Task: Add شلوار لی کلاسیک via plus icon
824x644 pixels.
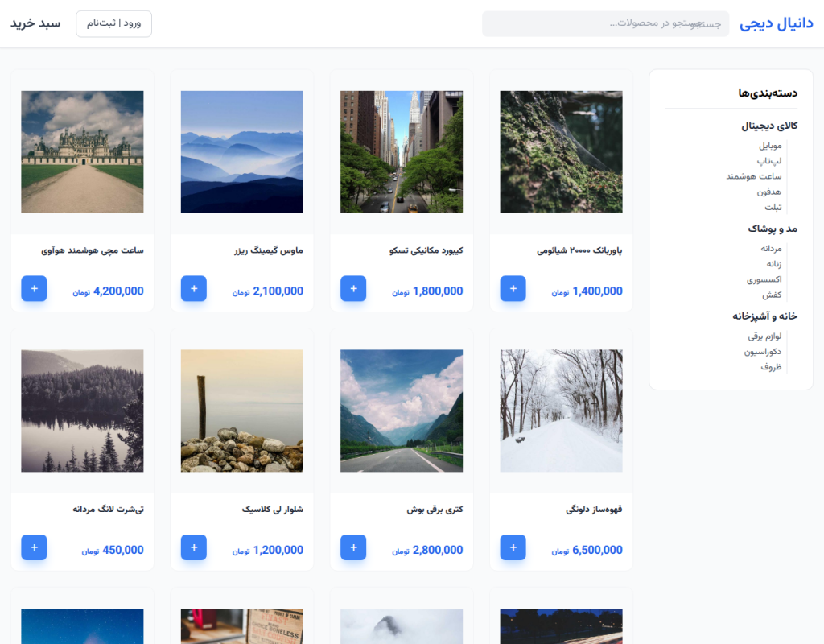Action: point(193,547)
